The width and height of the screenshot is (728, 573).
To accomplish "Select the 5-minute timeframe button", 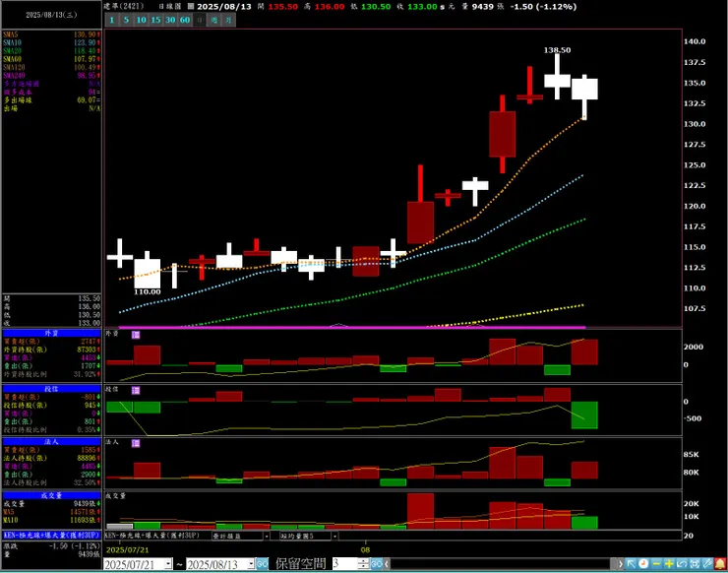I will [x=126, y=20].
